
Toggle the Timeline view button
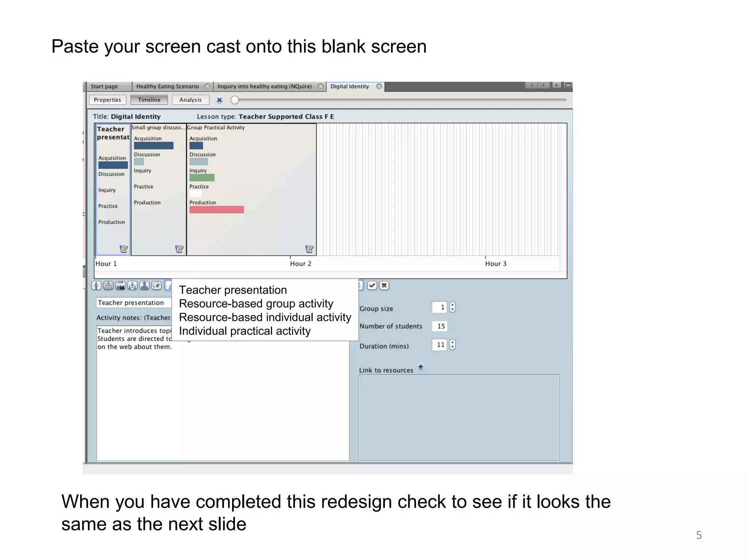149,100
